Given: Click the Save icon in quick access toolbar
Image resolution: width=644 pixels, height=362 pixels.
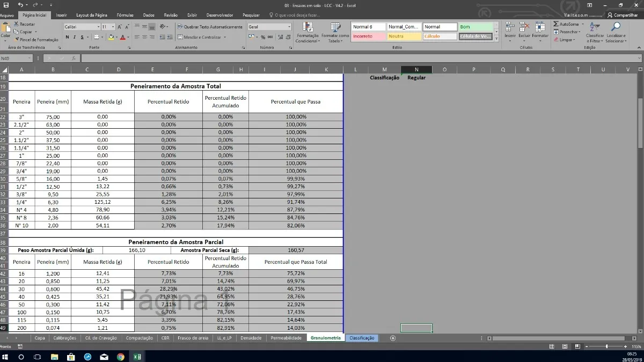Looking at the screenshot, I should point(6,5).
